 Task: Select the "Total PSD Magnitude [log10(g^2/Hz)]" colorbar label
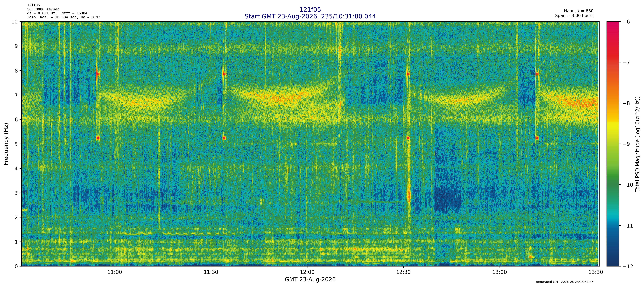pyautogui.click(x=637, y=144)
